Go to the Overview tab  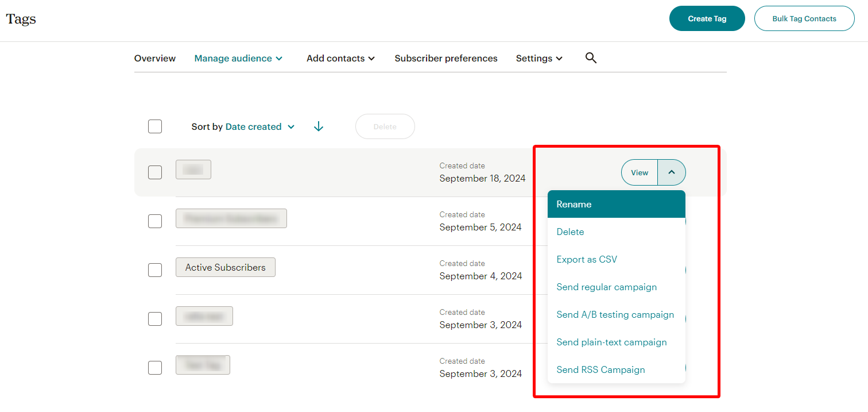(155, 58)
